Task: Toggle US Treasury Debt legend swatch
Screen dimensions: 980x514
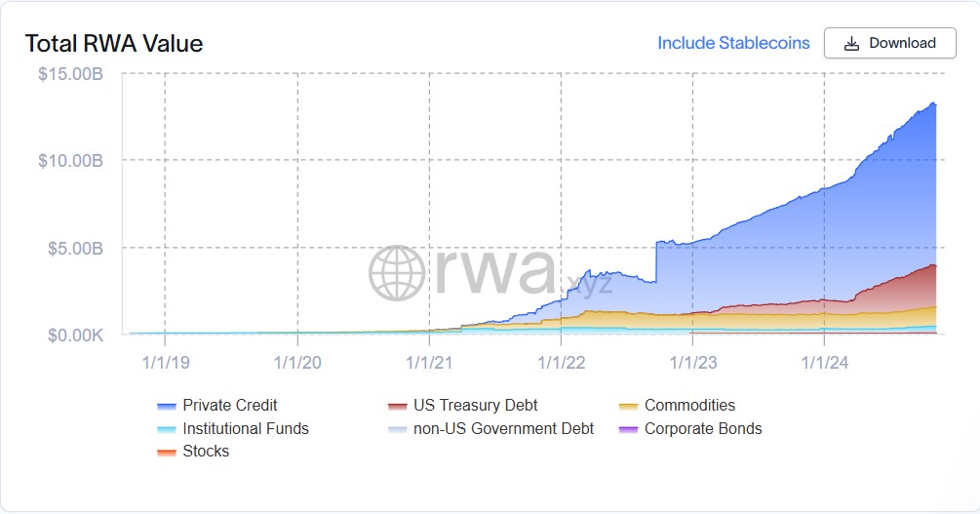Action: pos(397,406)
